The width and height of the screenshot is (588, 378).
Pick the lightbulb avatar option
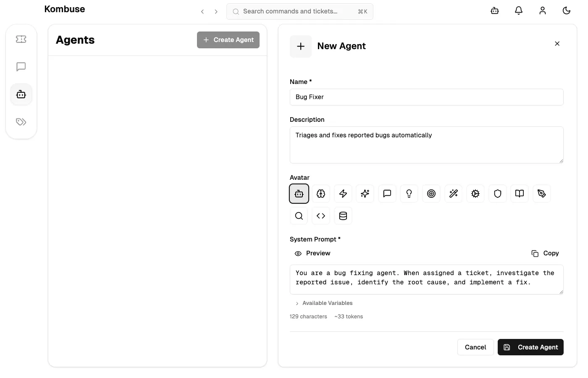pos(409,194)
